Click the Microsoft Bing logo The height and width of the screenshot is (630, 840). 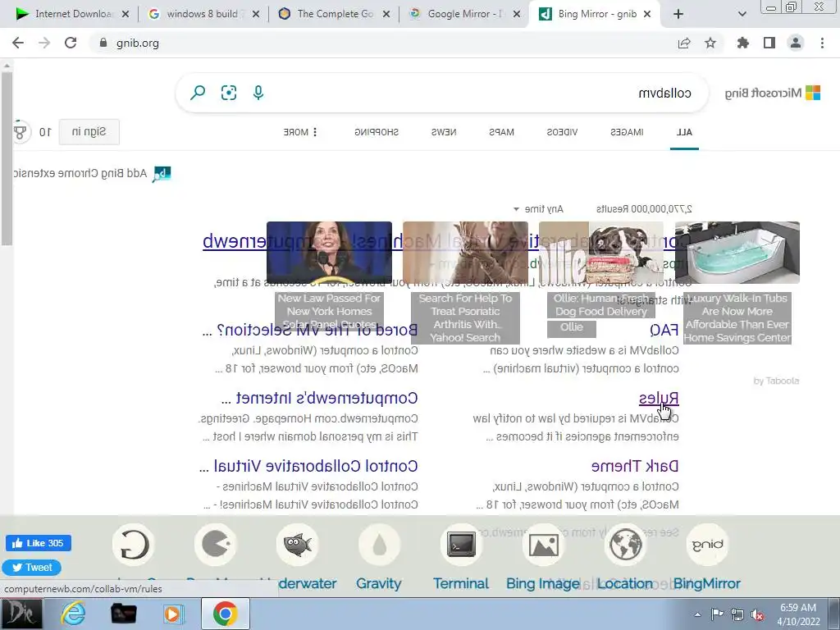point(773,93)
